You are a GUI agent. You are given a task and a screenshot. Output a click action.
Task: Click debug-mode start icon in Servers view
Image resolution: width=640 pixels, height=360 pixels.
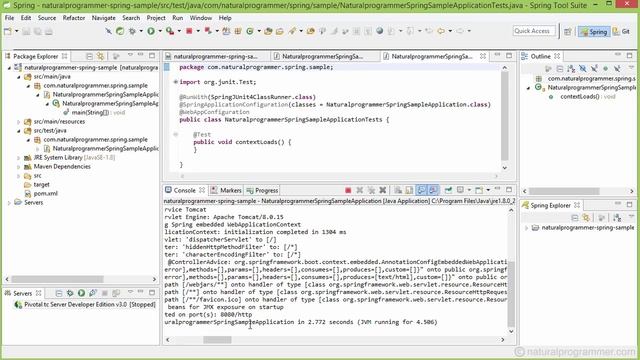click(70, 293)
